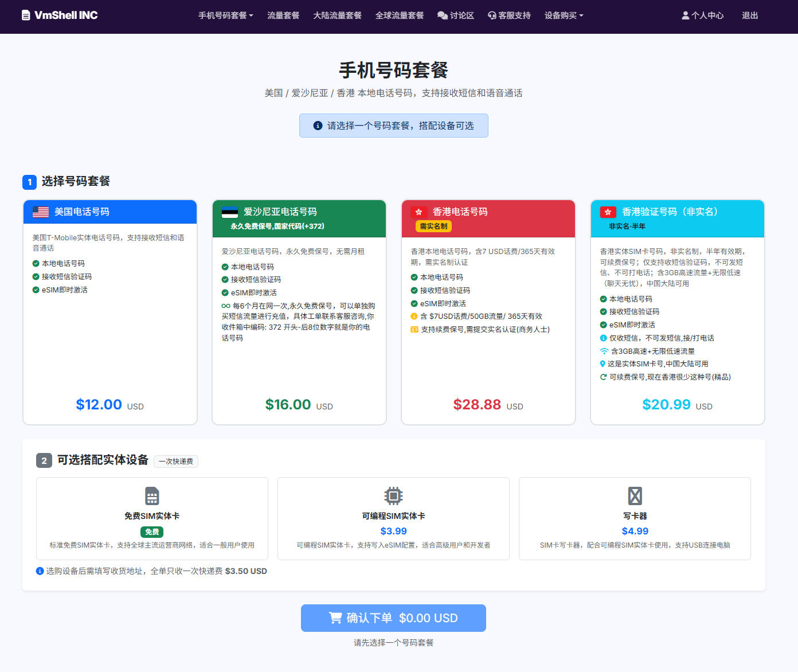Expand the 手机号码套餐 dropdown menu

coord(225,15)
